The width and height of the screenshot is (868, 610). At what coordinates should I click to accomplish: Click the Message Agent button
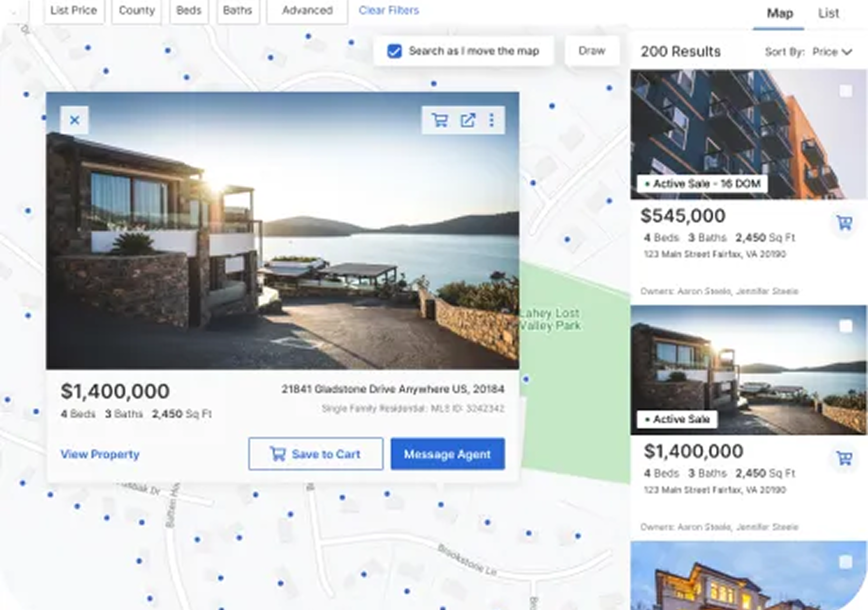click(448, 454)
